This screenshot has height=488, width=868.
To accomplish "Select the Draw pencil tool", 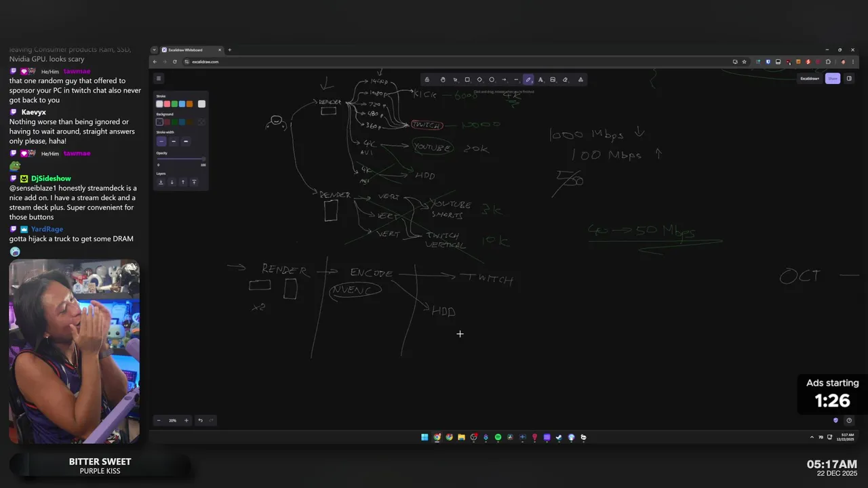I will pyautogui.click(x=528, y=79).
